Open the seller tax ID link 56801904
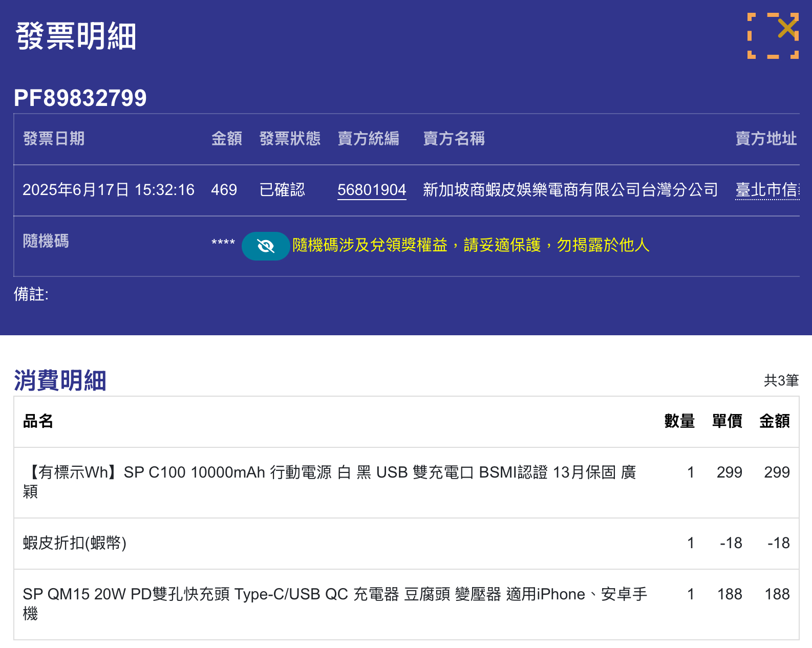812x648 pixels. pyautogui.click(x=372, y=190)
